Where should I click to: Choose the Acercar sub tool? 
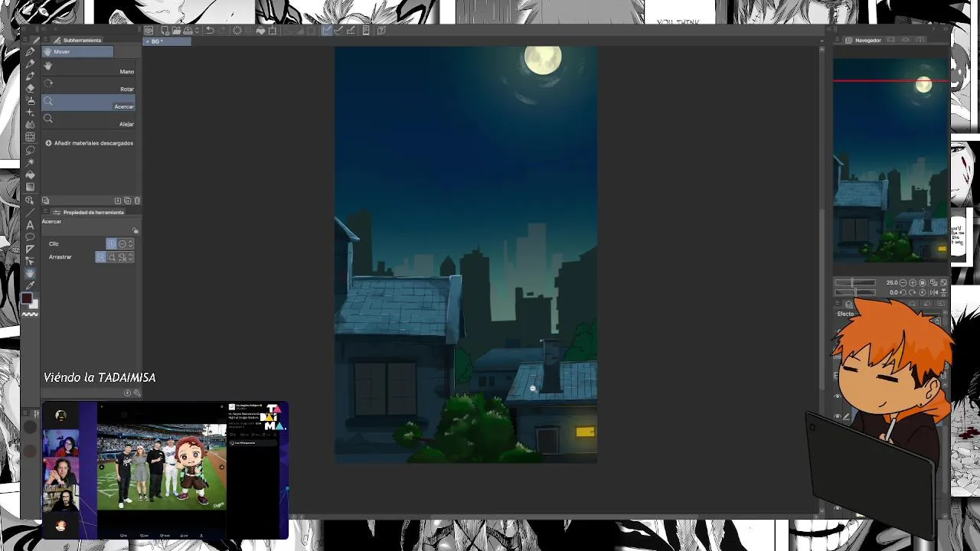tap(89, 103)
